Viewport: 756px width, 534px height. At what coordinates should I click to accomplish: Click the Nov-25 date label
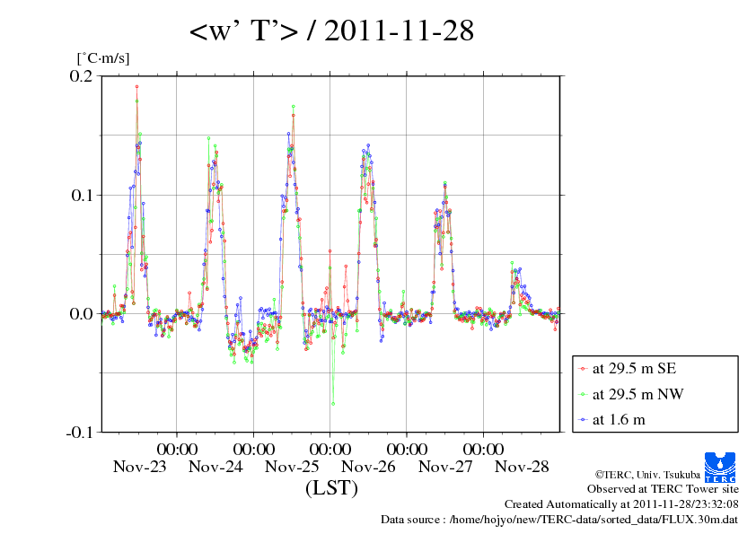click(292, 466)
